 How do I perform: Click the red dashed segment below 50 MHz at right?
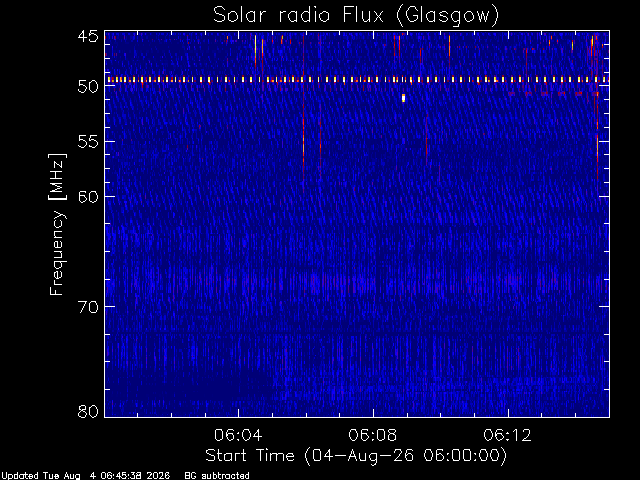coord(553,94)
